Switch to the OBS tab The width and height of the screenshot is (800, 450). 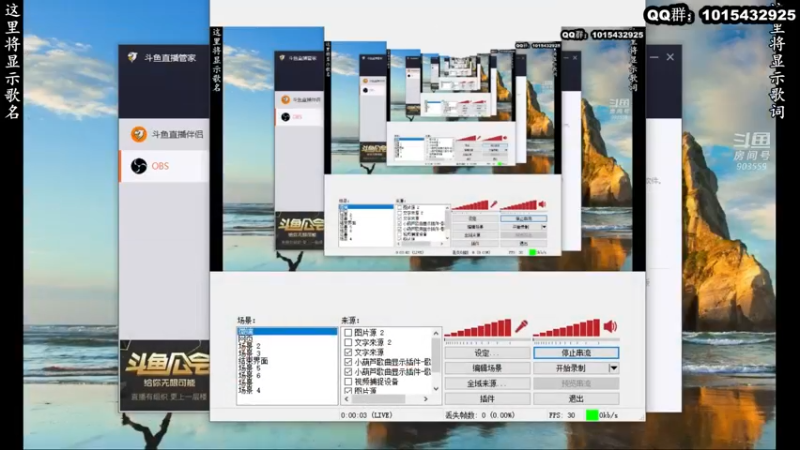[x=164, y=166]
